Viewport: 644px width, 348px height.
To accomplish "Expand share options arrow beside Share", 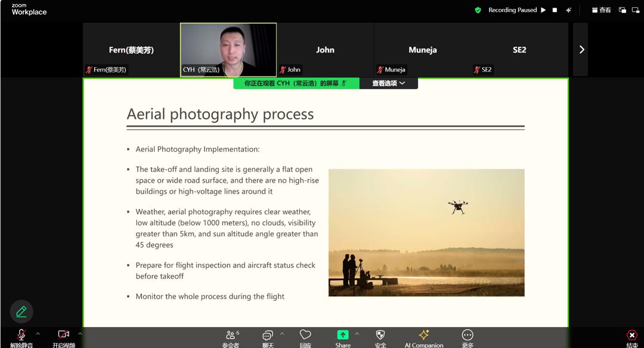I will [x=357, y=333].
